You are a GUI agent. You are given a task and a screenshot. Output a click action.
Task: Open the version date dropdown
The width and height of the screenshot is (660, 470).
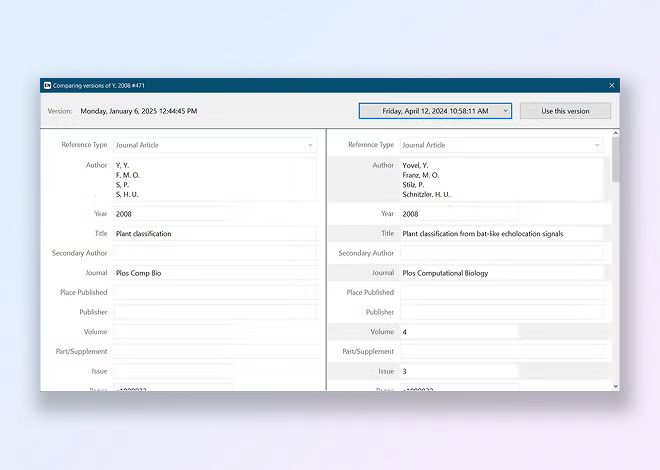coord(435,111)
